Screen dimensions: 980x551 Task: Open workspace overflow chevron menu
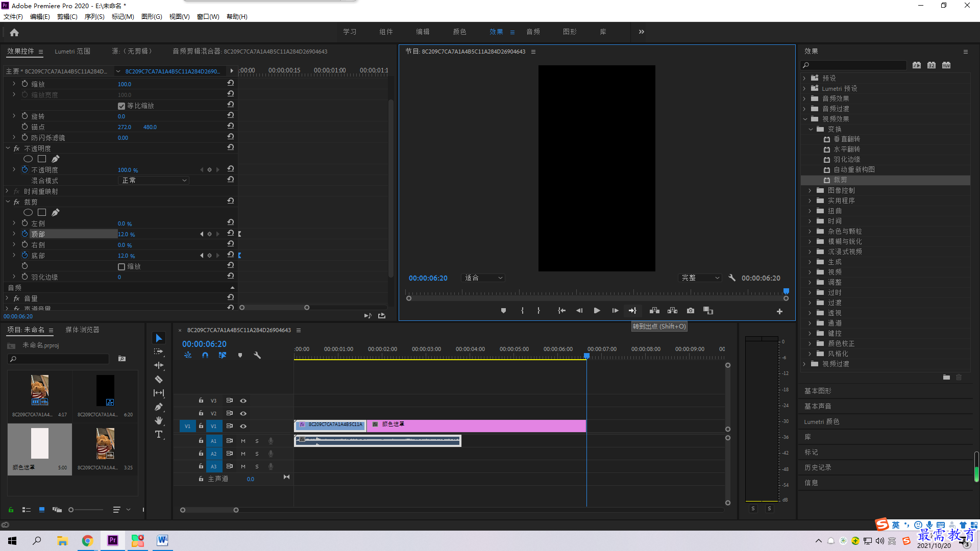(641, 32)
